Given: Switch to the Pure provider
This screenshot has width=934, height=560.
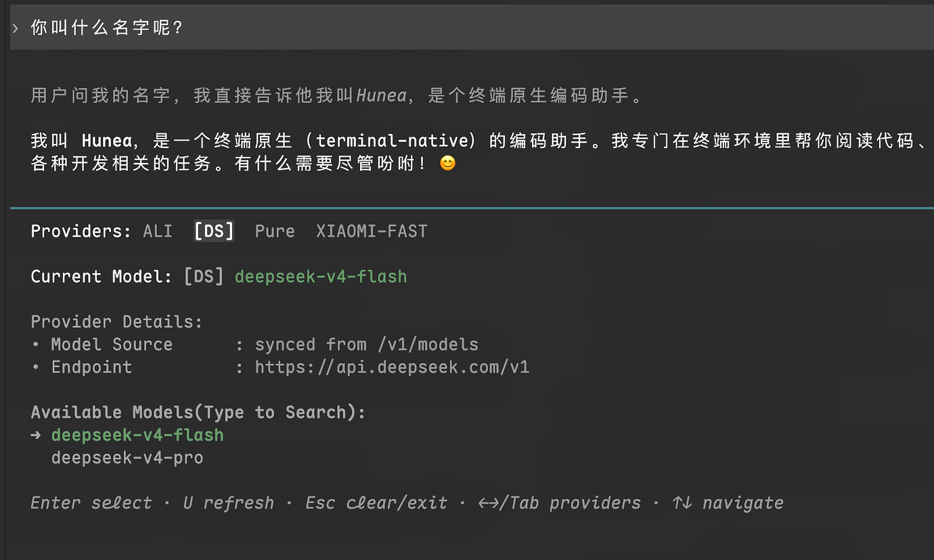Looking at the screenshot, I should coord(275,231).
